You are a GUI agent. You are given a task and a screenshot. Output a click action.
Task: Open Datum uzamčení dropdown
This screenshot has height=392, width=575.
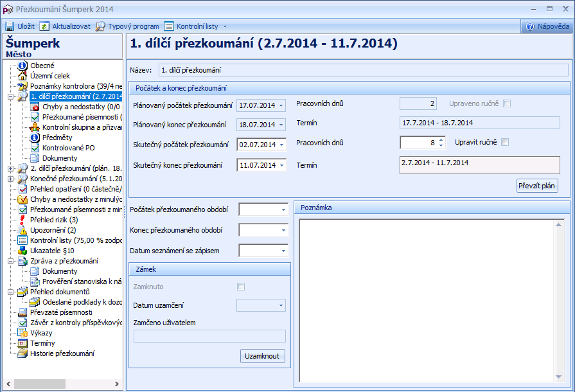(281, 305)
